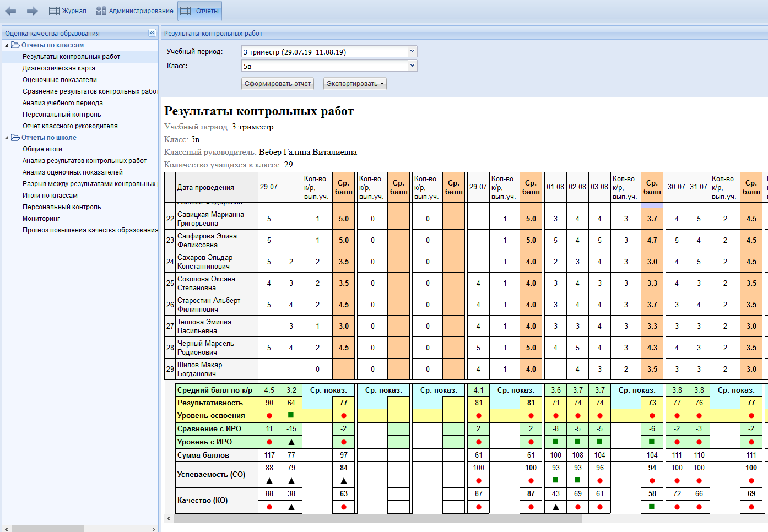Click the 31.07 date header link
The width and height of the screenshot is (768, 532).
point(699,187)
